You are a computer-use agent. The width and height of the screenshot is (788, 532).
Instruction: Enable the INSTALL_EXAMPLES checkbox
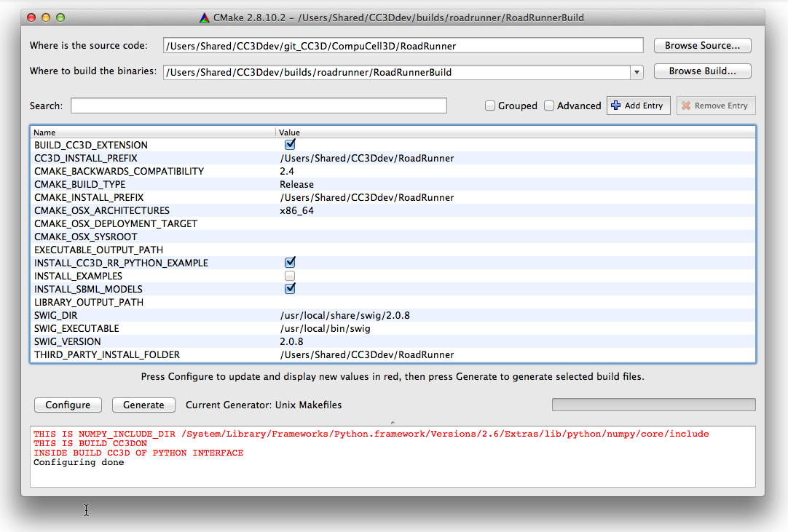[290, 276]
